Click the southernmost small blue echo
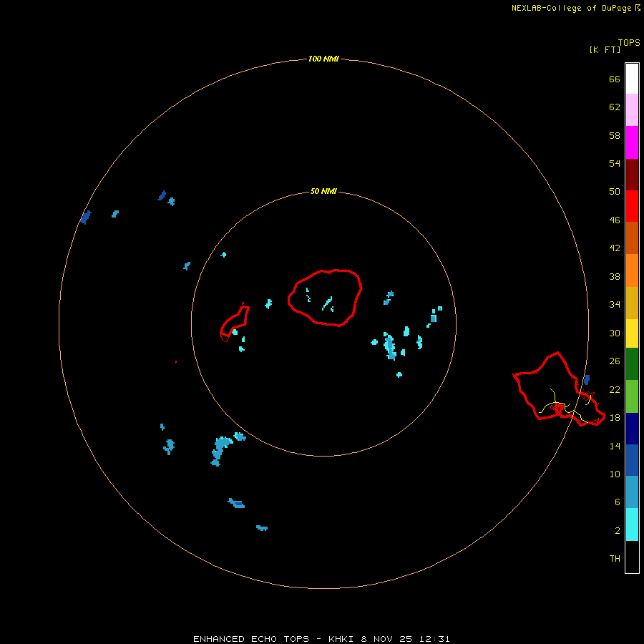Screen dimensions: 644x644 click(262, 528)
